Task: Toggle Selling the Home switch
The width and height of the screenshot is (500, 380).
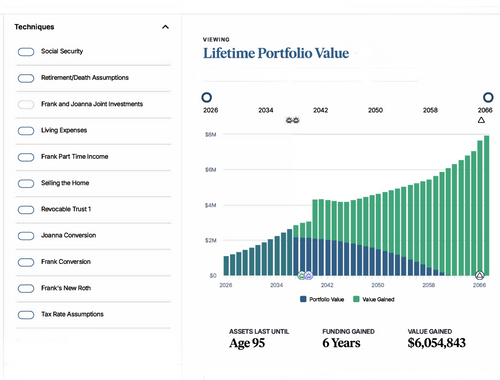Action: pyautogui.click(x=26, y=184)
